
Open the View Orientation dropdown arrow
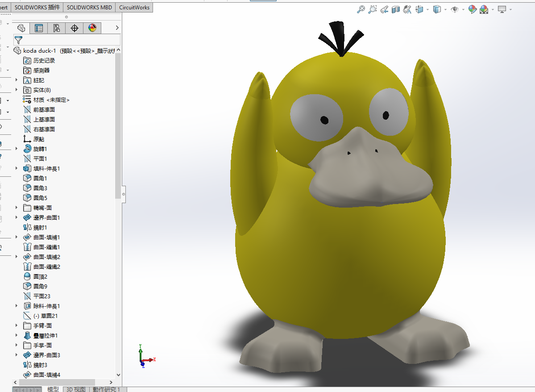coord(427,10)
